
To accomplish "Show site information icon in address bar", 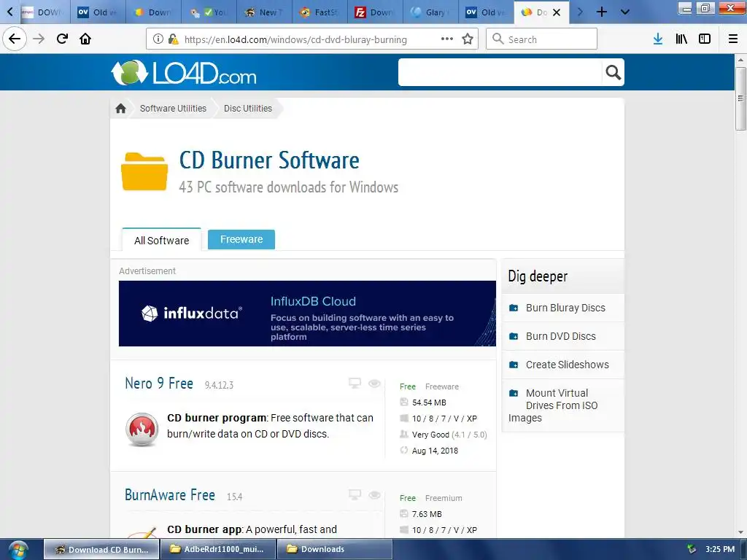I will pyautogui.click(x=158, y=39).
